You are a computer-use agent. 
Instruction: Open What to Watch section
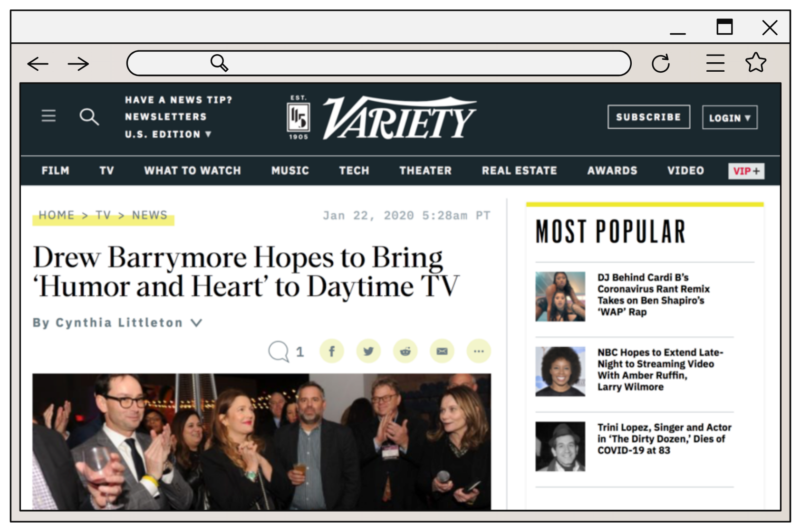pyautogui.click(x=193, y=171)
